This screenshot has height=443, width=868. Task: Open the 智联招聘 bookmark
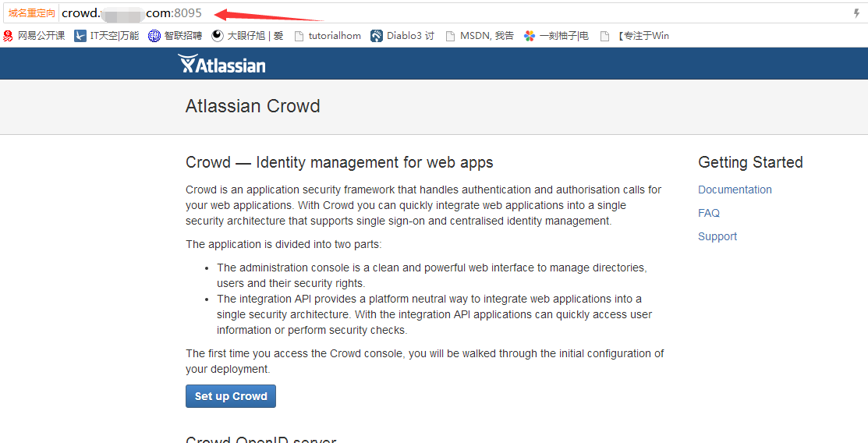(x=175, y=36)
